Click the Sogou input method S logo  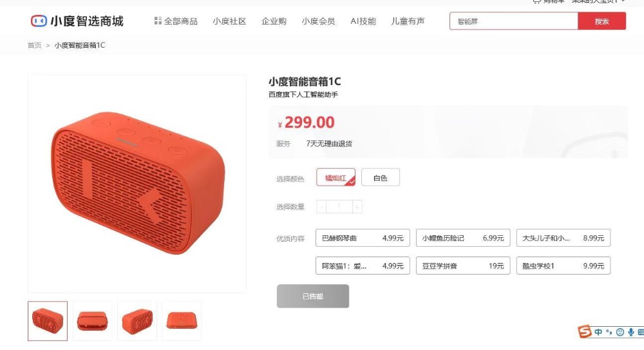coord(585,331)
